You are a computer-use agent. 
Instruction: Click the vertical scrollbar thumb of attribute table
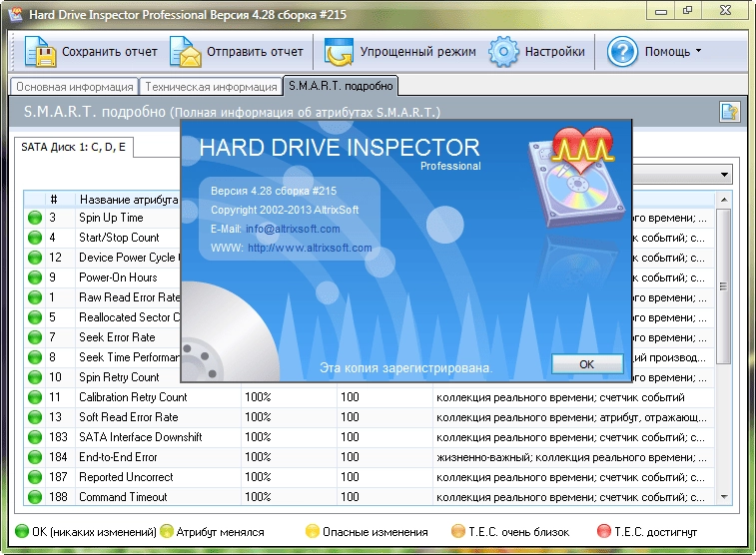(x=724, y=286)
